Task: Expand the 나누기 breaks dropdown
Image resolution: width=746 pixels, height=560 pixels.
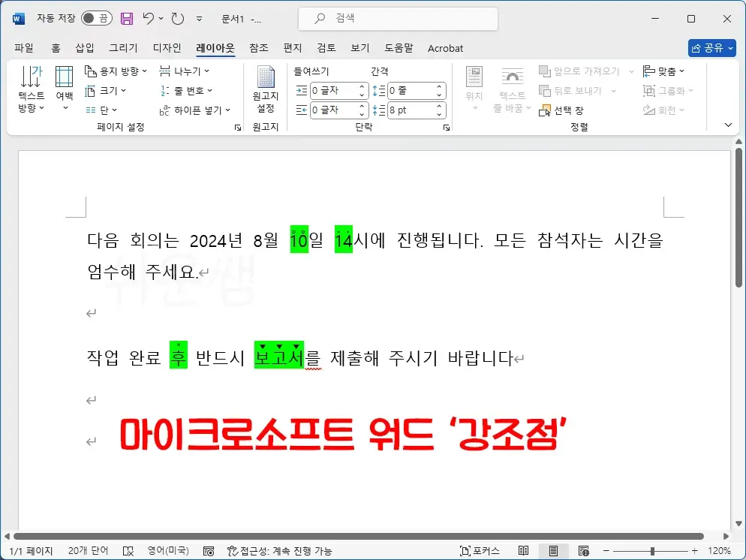Action: (185, 71)
